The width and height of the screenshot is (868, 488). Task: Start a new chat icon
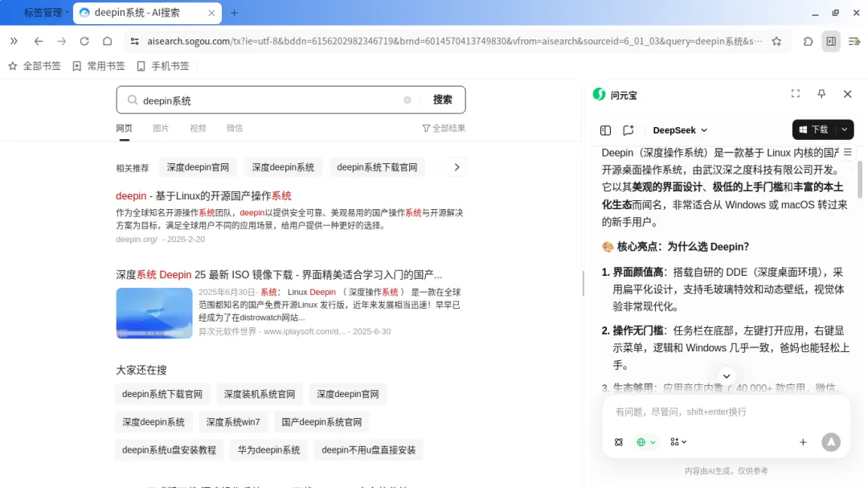[x=628, y=130]
